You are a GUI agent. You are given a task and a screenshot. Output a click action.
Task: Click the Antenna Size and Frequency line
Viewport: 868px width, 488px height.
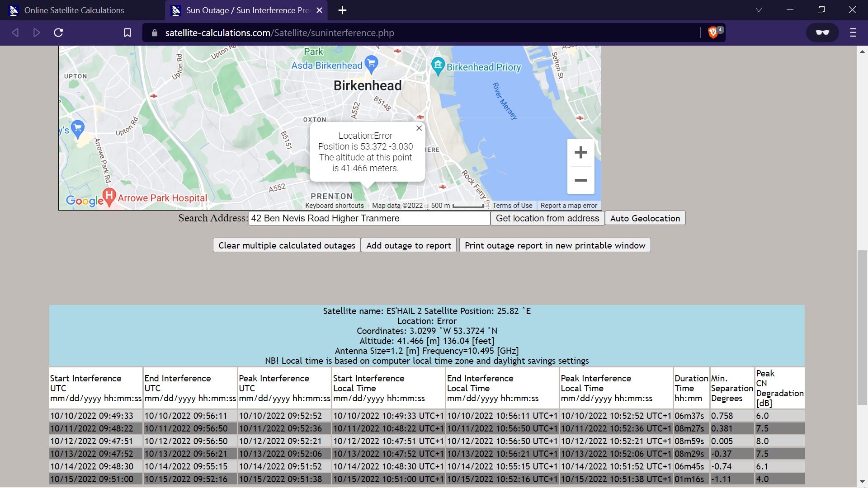click(x=427, y=351)
